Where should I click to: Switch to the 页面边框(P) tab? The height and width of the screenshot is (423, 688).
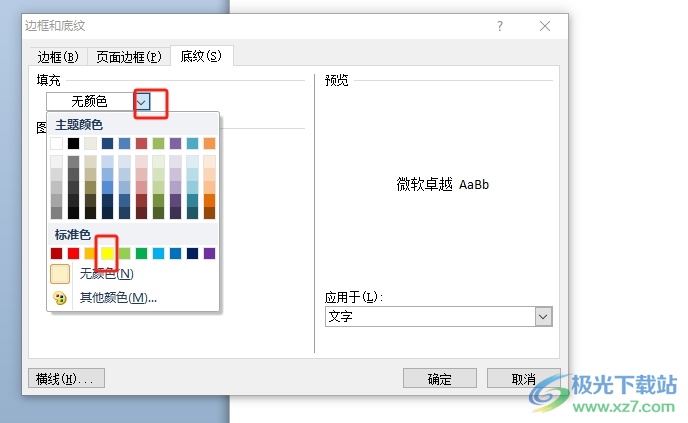129,57
